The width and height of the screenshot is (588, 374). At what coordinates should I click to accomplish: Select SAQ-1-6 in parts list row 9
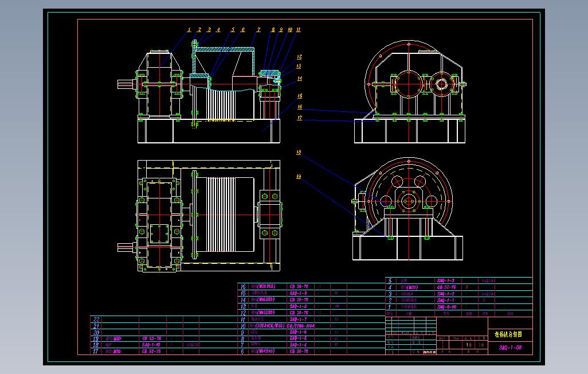click(298, 332)
